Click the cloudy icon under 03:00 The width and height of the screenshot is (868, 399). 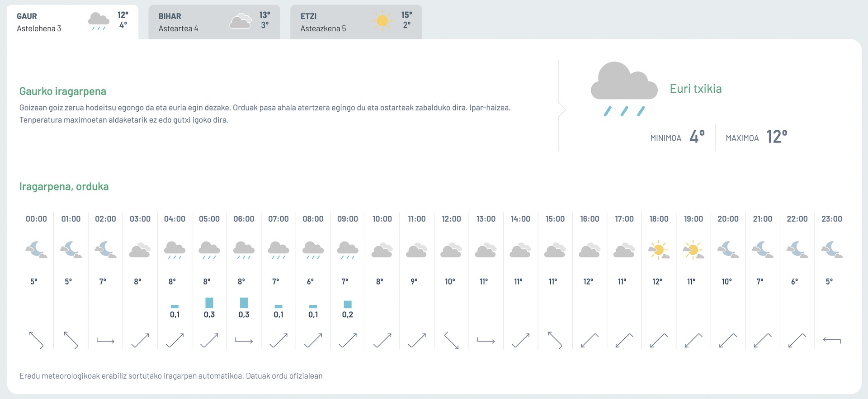pos(140,250)
